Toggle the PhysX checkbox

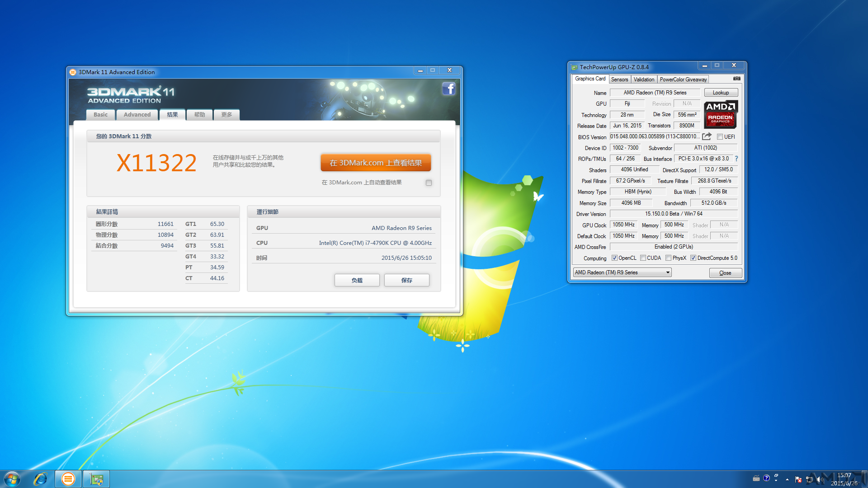[668, 258]
